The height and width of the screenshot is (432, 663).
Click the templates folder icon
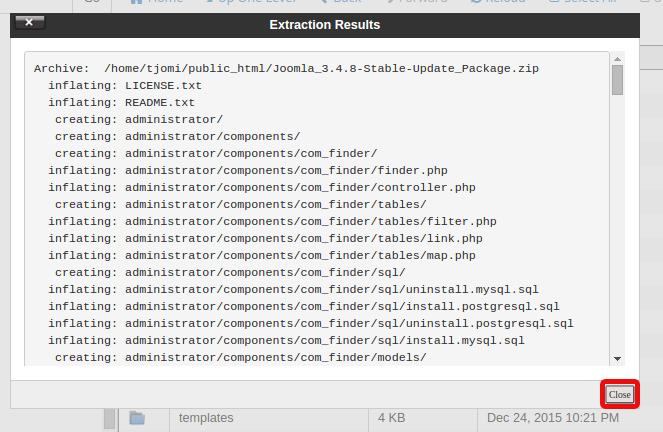[x=137, y=418]
